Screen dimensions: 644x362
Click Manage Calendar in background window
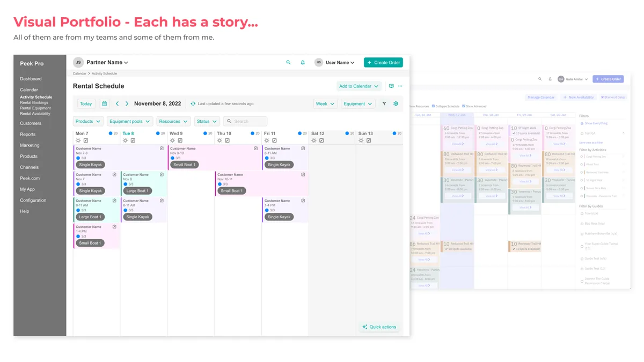click(540, 98)
